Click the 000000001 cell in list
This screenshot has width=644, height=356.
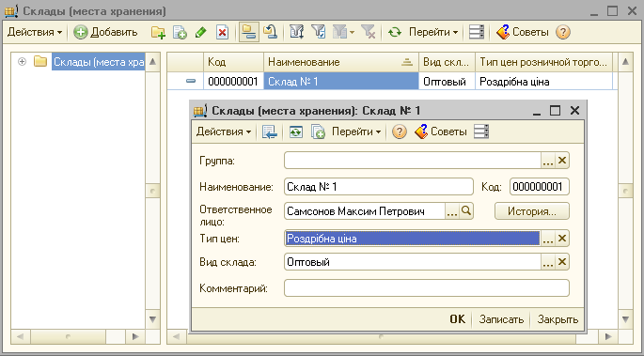pos(233,81)
